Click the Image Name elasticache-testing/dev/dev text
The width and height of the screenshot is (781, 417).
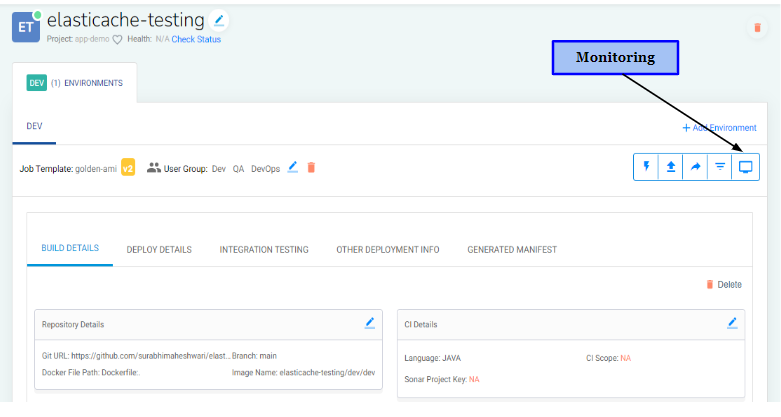(303, 372)
